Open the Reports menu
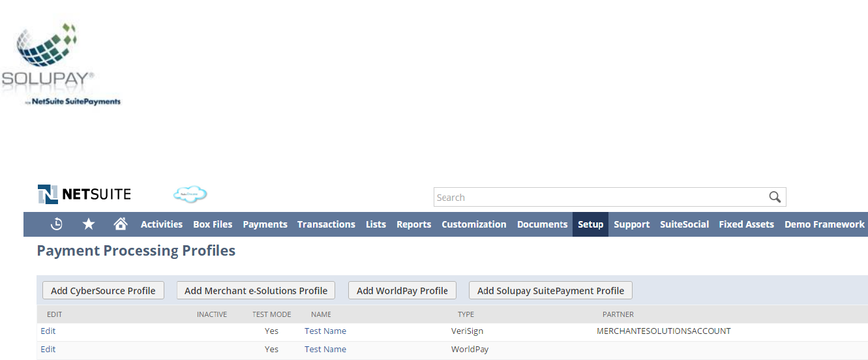Screen dimensions: 868x360 (x=413, y=224)
